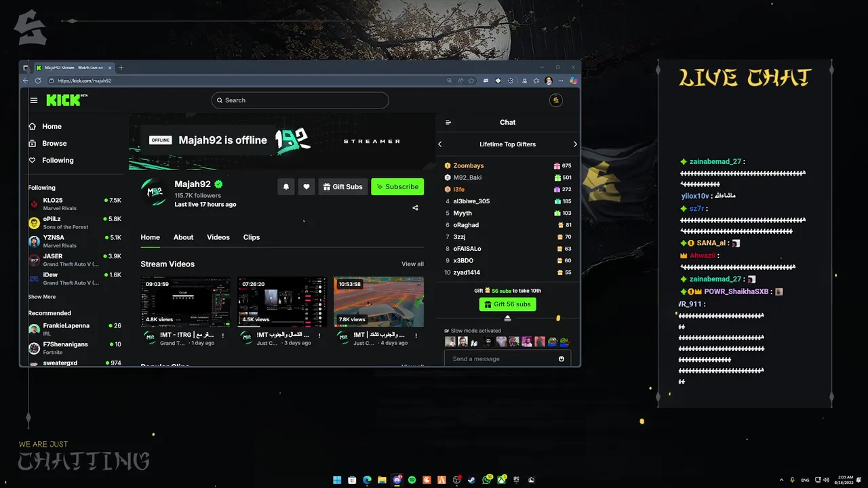This screenshot has width=868, height=488.
Task: Open Discord from the taskbar
Action: [397, 480]
